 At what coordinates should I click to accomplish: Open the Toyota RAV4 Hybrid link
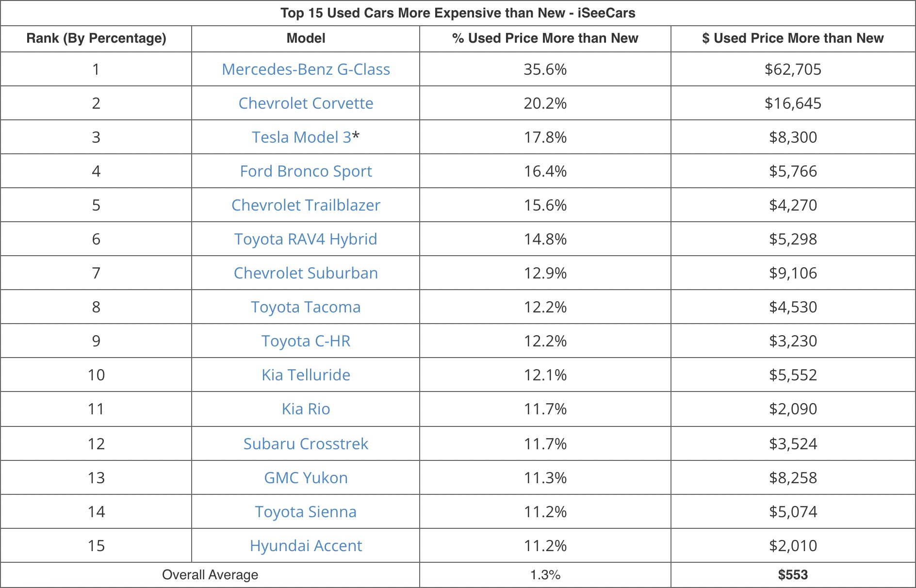[x=306, y=239]
